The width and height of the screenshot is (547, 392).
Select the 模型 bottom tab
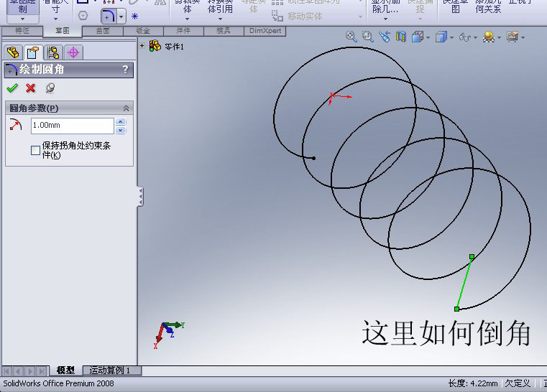(65, 370)
